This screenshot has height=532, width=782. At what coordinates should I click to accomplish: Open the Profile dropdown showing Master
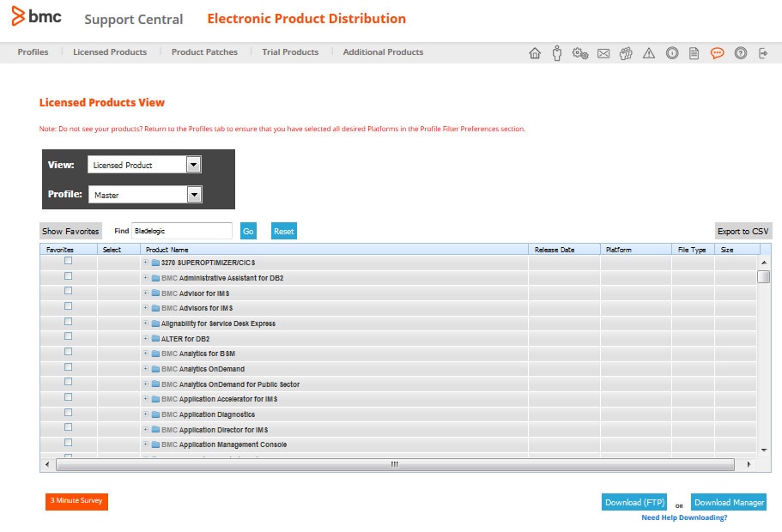pyautogui.click(x=144, y=195)
